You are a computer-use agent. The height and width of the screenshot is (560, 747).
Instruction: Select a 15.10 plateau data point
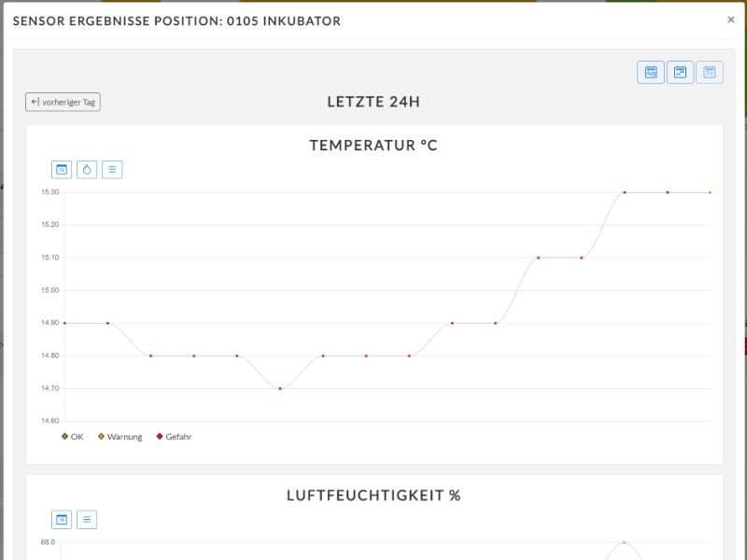[539, 257]
